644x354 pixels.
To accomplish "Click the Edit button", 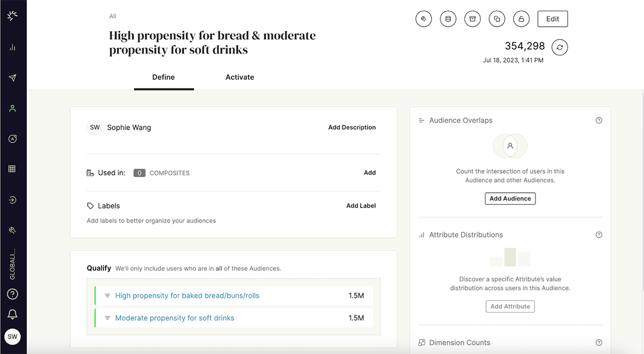I will pyautogui.click(x=553, y=19).
